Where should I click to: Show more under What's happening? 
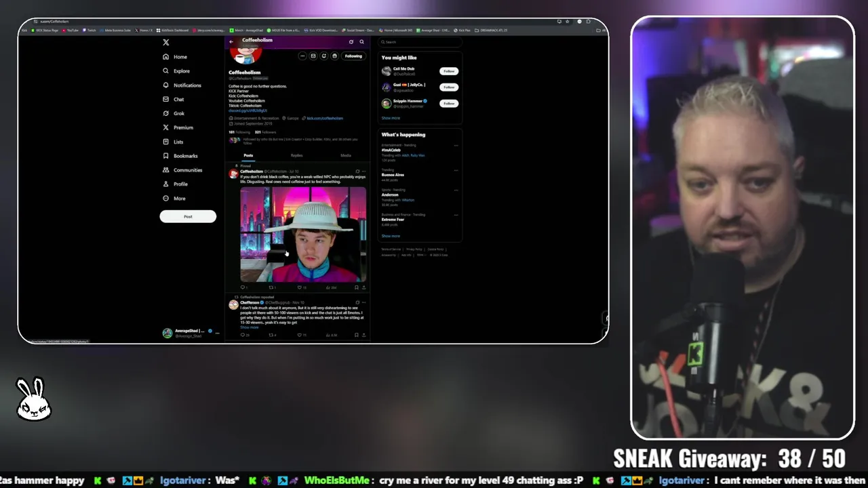pyautogui.click(x=391, y=236)
